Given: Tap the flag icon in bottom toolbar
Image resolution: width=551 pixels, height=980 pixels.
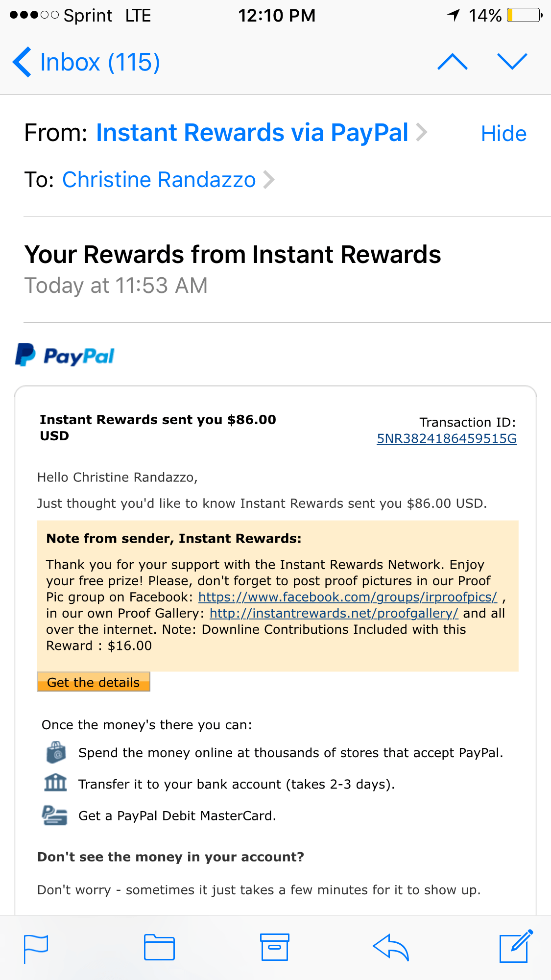Looking at the screenshot, I should (36, 948).
